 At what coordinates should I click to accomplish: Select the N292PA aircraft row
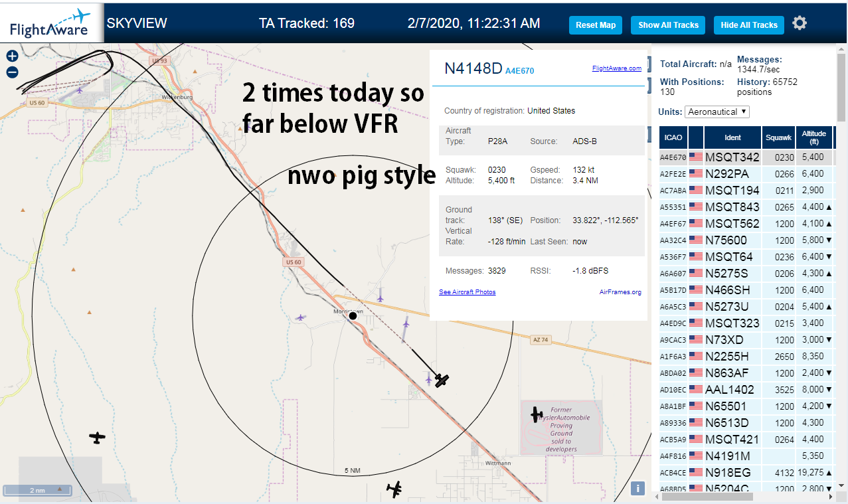tap(746, 174)
